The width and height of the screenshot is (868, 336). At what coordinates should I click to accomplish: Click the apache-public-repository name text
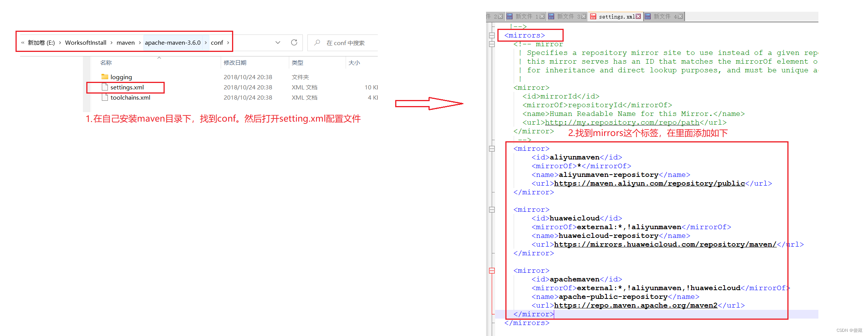613,297
